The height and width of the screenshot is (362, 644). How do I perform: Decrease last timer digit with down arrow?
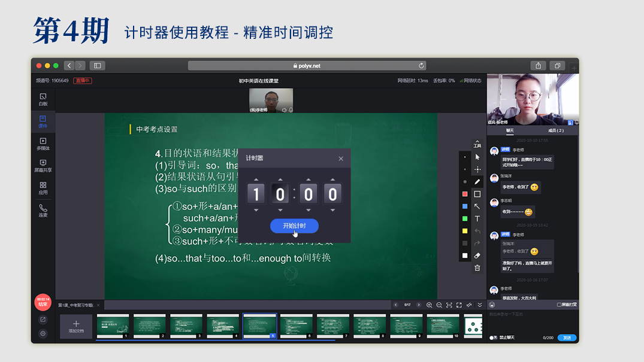coord(332,210)
